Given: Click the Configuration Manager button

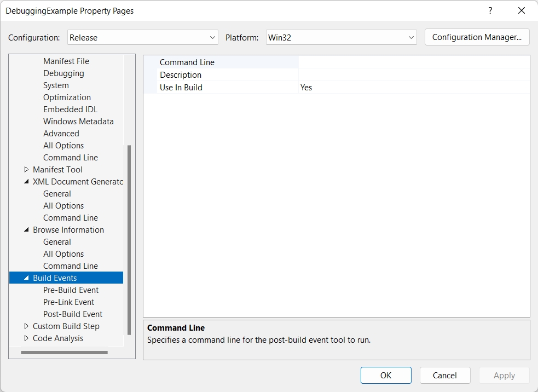Looking at the screenshot, I should [477, 37].
